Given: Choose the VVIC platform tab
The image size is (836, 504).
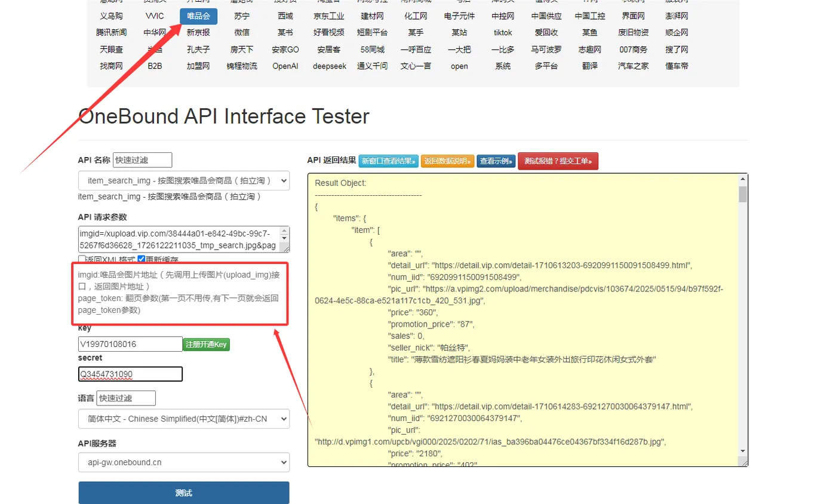Looking at the screenshot, I should 155,16.
